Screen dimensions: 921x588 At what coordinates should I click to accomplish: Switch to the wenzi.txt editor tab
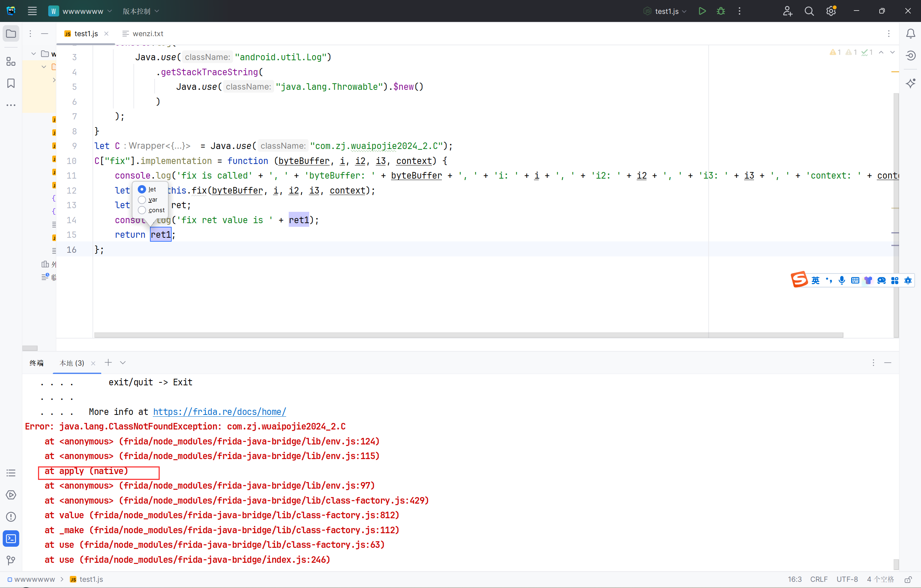click(143, 34)
